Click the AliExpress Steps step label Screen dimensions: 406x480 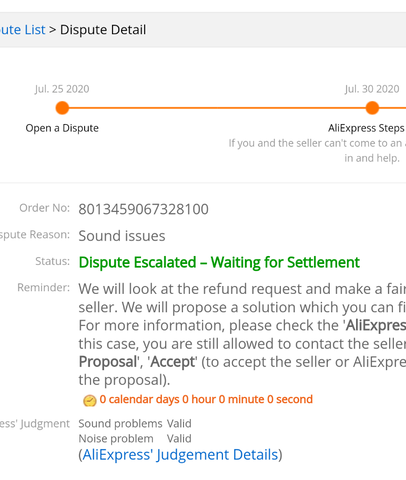[366, 128]
